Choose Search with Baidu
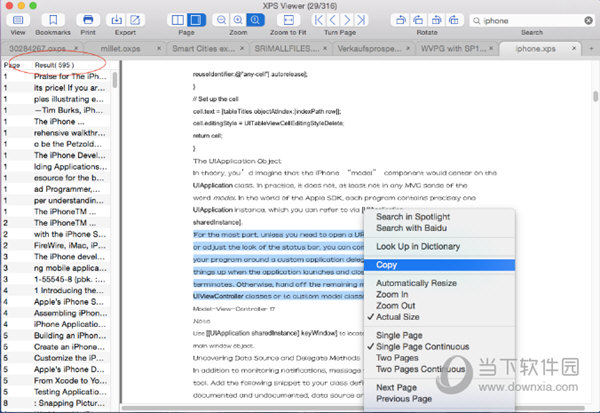The height and width of the screenshot is (413, 600). pyautogui.click(x=439, y=228)
